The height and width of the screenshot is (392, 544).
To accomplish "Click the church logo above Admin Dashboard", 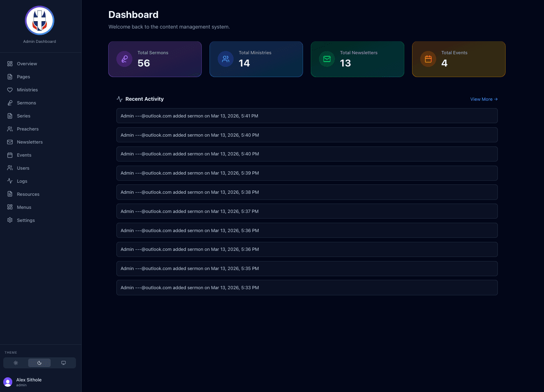I will coord(40,20).
